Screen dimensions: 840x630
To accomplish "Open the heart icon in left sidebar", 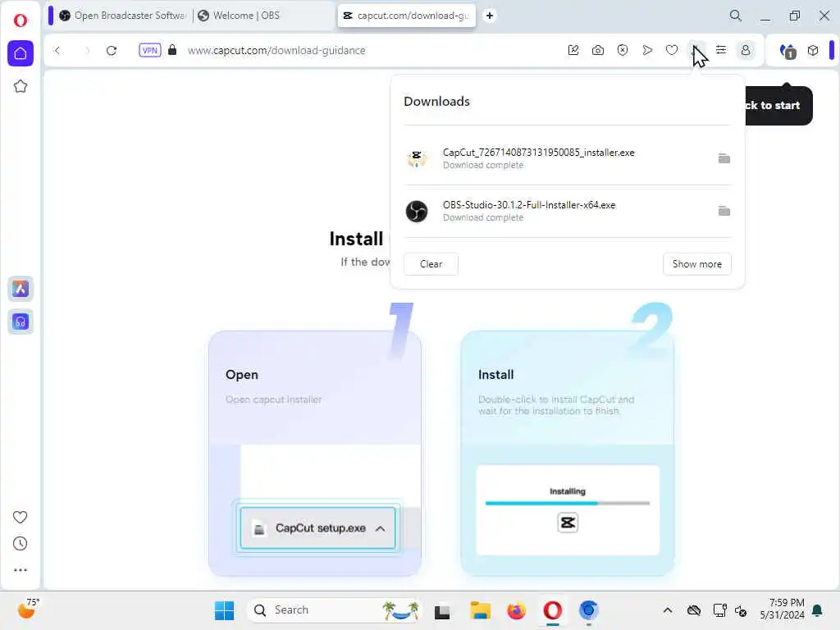I will [21, 517].
